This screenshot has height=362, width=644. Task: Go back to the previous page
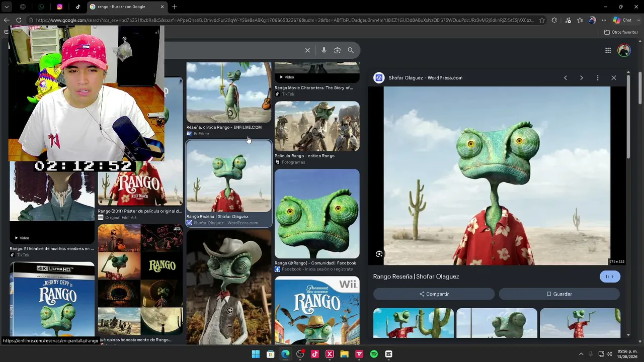pyautogui.click(x=7, y=20)
